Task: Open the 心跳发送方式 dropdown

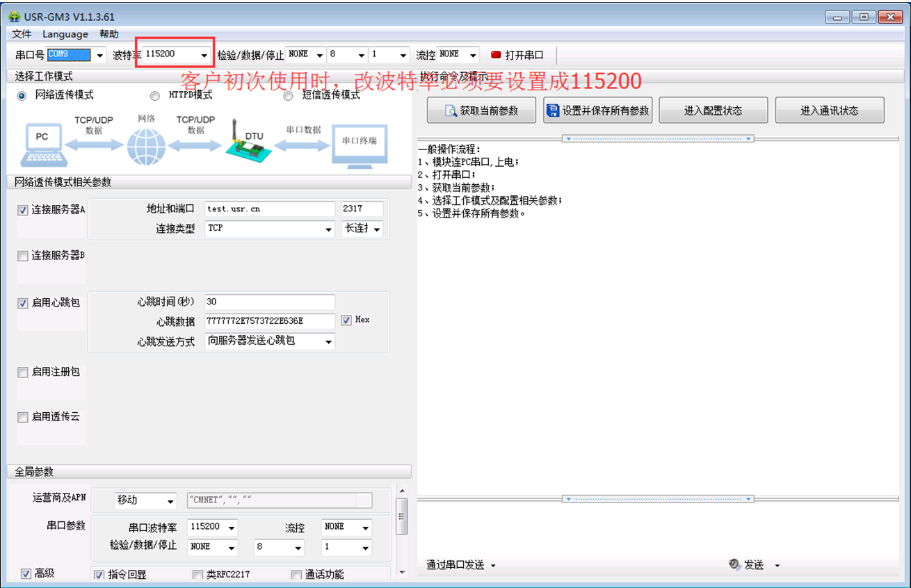Action: click(x=328, y=341)
